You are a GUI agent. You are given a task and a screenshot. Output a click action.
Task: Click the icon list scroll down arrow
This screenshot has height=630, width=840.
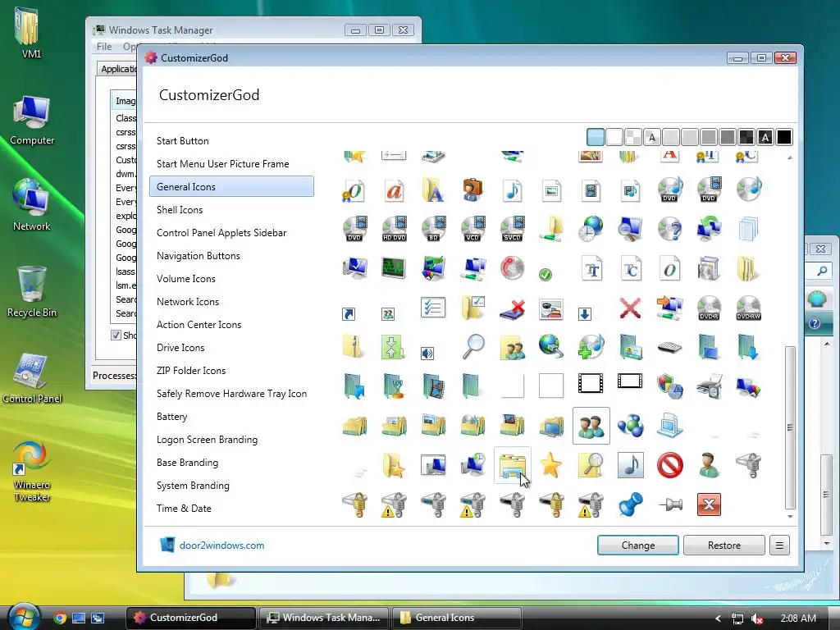pos(790,517)
